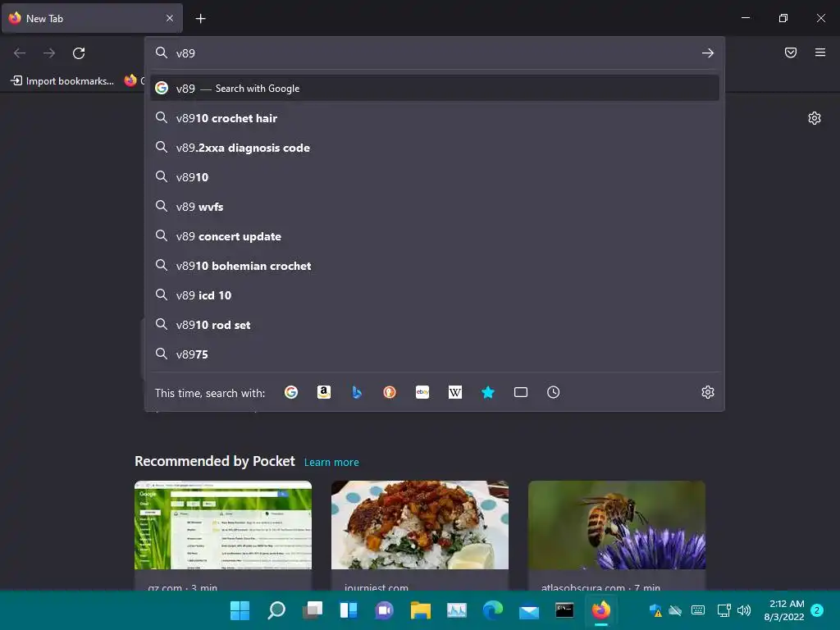840x630 pixels.
Task: Close the New Tab tab
Action: click(170, 18)
